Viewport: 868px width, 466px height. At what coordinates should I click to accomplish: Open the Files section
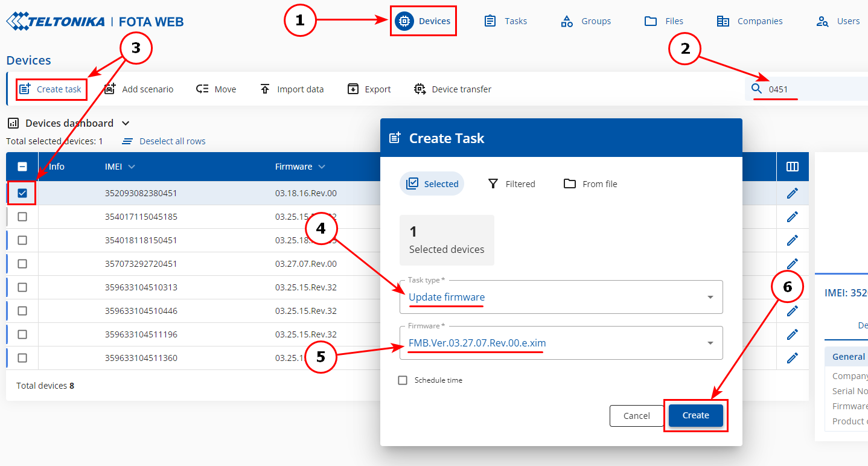tap(664, 21)
